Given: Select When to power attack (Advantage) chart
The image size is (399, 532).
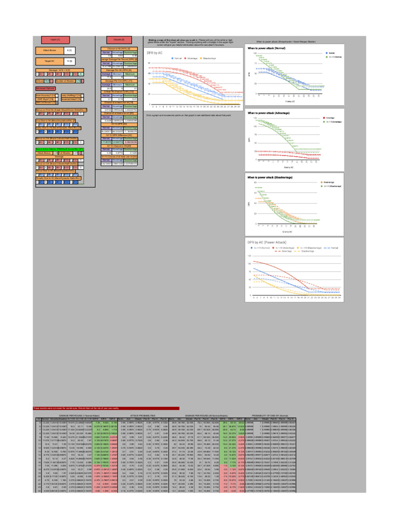Looking at the screenshot, I should (x=295, y=140).
